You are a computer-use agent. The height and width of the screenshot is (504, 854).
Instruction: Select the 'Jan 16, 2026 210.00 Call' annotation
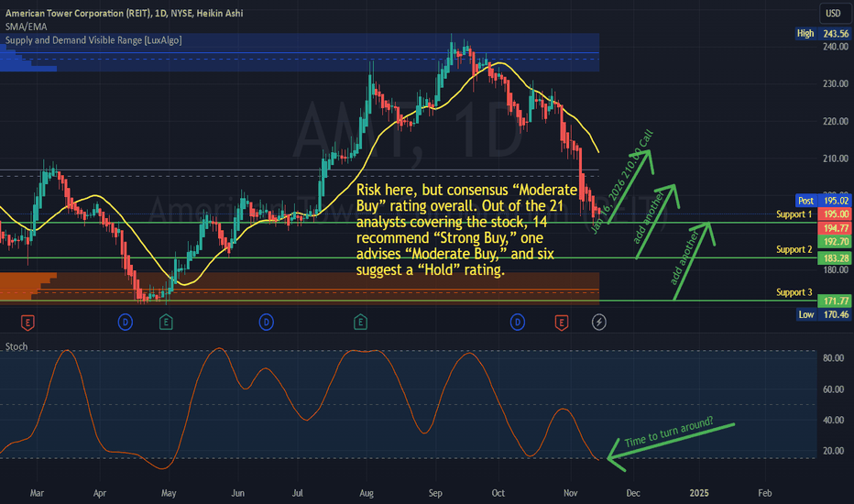click(x=622, y=182)
